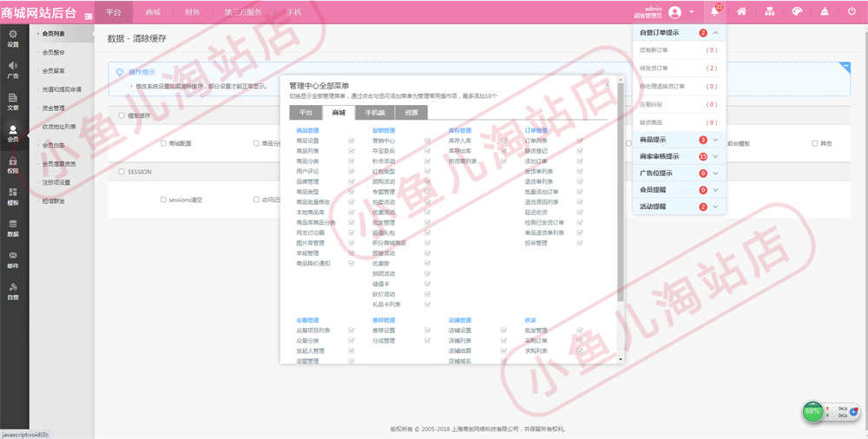868x439 pixels.
Task: Log out with the power icon
Action: pyautogui.click(x=852, y=11)
